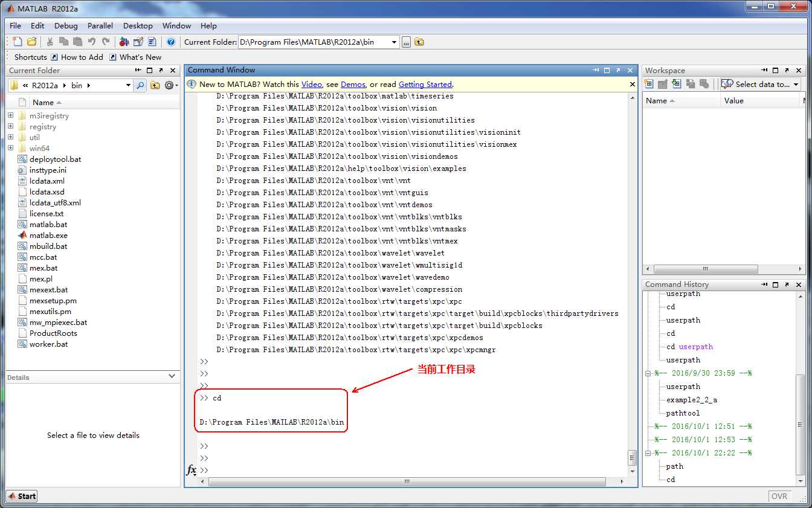
Task: Click the Current Folder path text field
Action: 314,42
